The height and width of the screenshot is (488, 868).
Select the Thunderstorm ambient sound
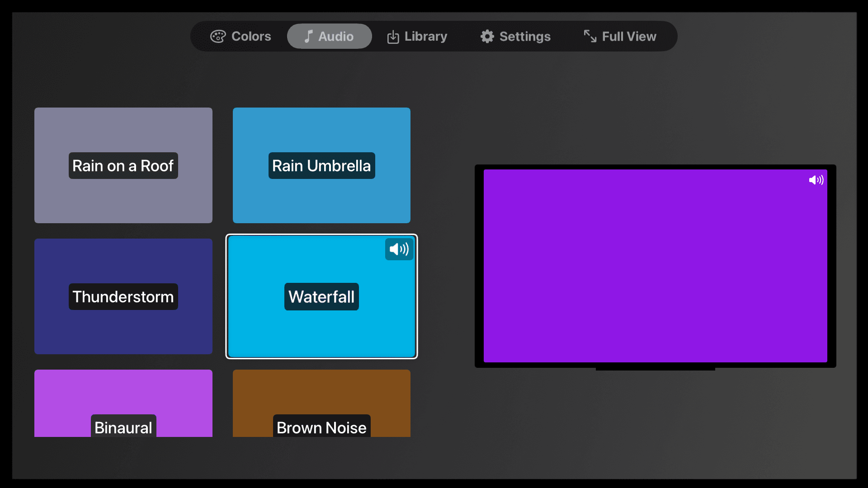point(123,296)
